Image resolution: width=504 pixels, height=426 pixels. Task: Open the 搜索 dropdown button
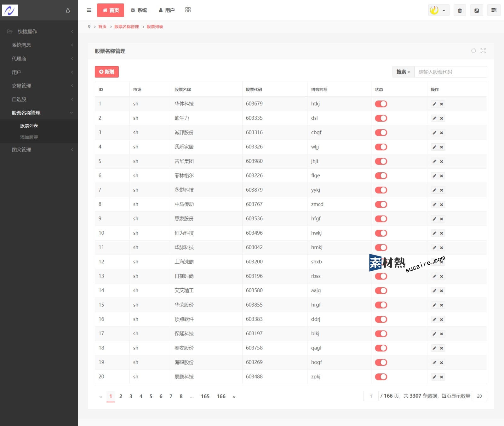tap(403, 72)
